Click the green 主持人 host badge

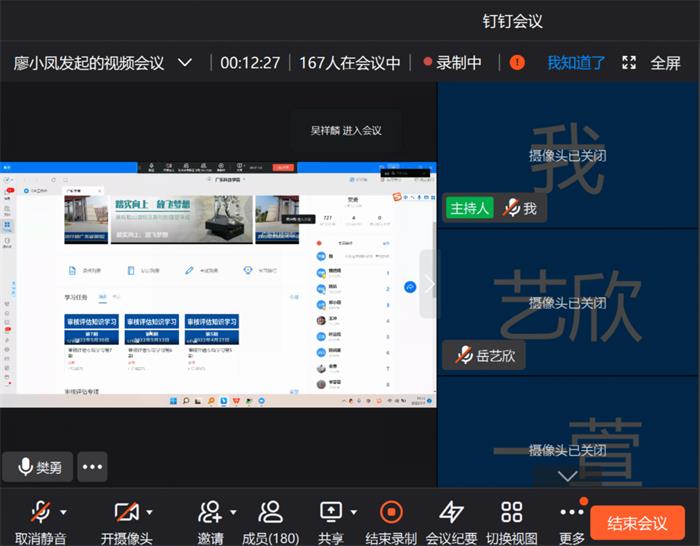(x=470, y=208)
